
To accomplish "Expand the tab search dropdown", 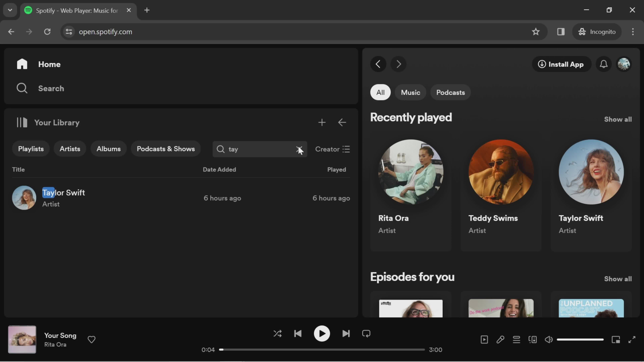I will (x=10, y=10).
